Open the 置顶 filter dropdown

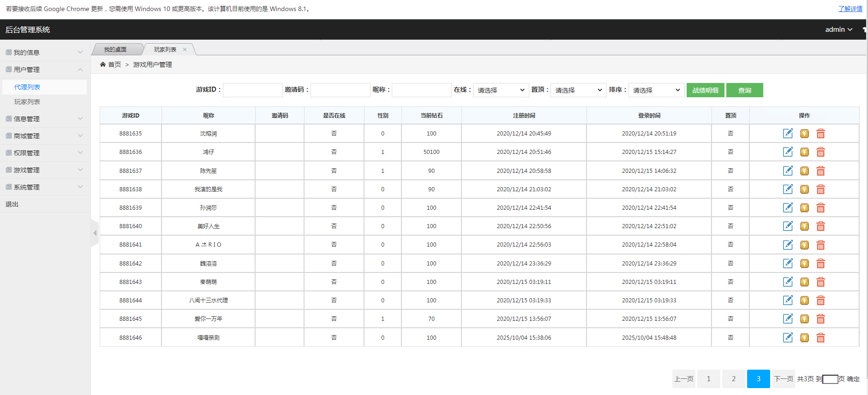point(578,90)
